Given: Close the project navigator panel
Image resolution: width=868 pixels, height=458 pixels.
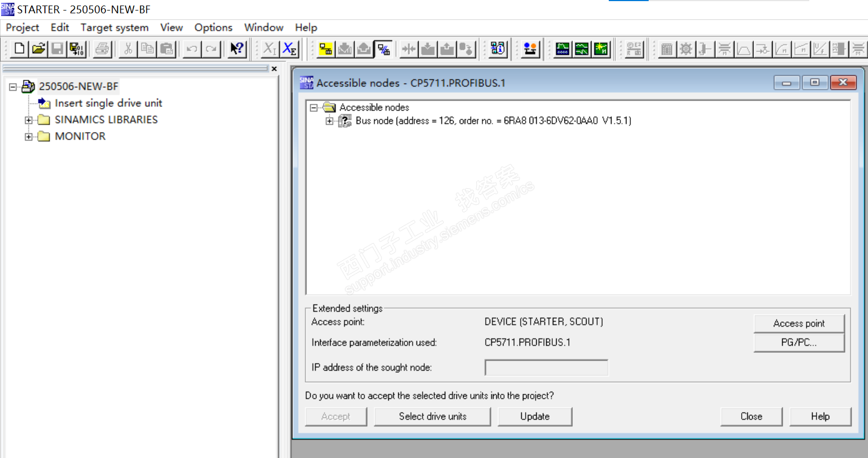Looking at the screenshot, I should pyautogui.click(x=274, y=69).
